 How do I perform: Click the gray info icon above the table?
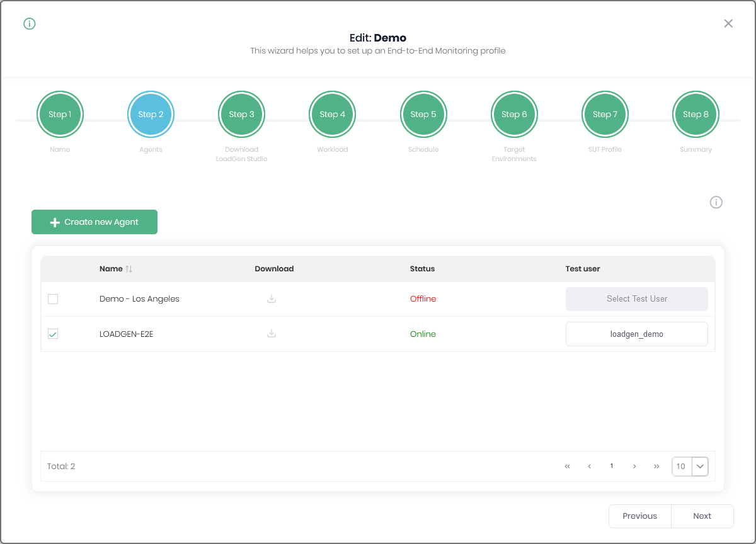pos(716,202)
